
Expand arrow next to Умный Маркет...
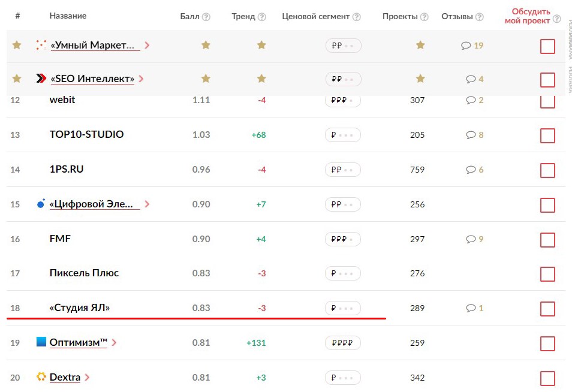(147, 45)
